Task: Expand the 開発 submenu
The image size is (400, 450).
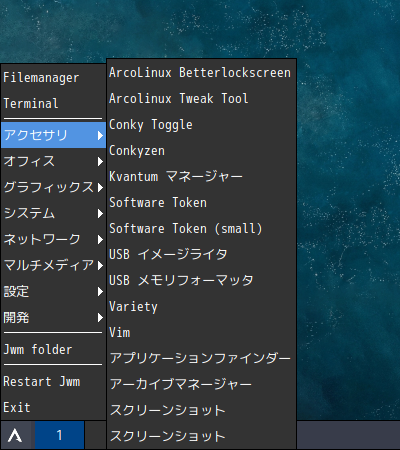Action: click(53, 317)
